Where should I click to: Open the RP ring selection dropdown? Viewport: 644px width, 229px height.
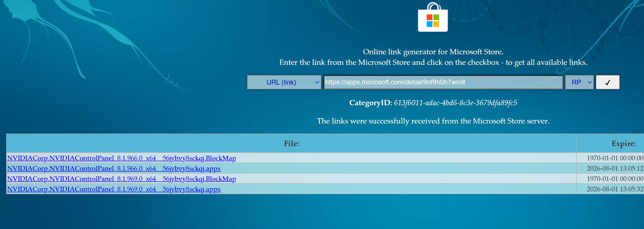click(579, 82)
